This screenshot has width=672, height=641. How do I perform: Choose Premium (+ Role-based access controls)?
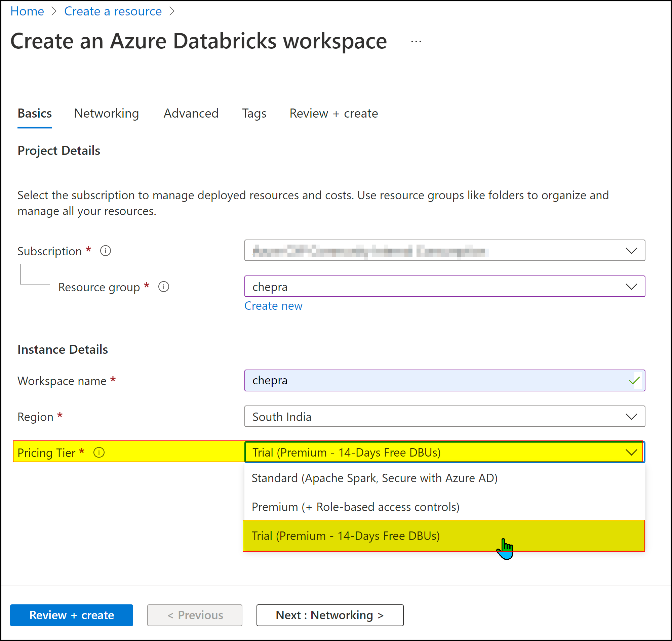point(444,507)
